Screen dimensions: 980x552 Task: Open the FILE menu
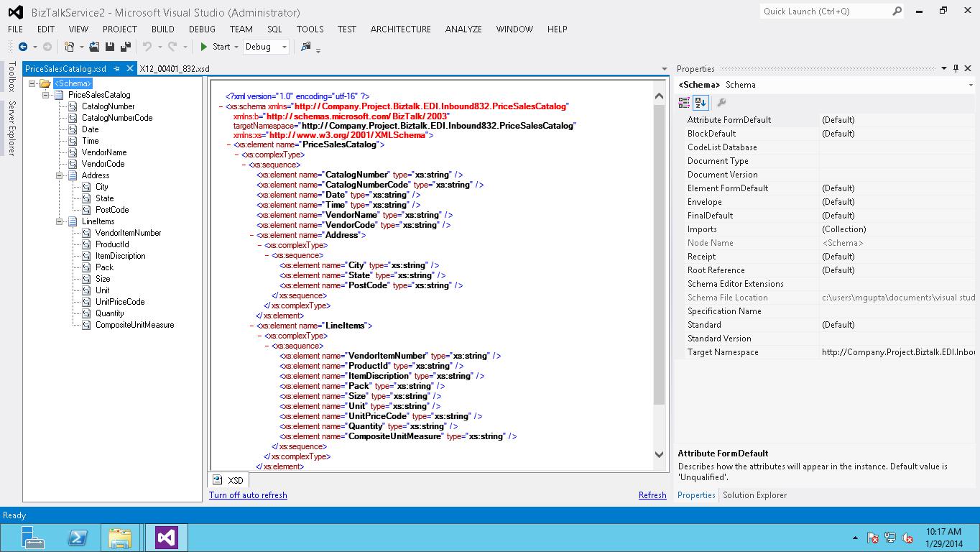coord(16,29)
